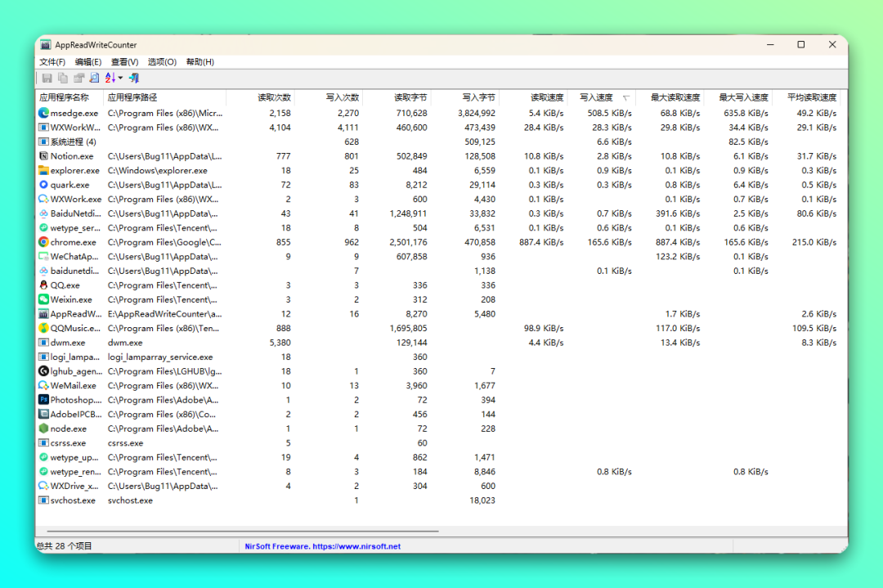Click the Copy selected items icon
Viewport: 883px width, 588px height.
[x=63, y=78]
